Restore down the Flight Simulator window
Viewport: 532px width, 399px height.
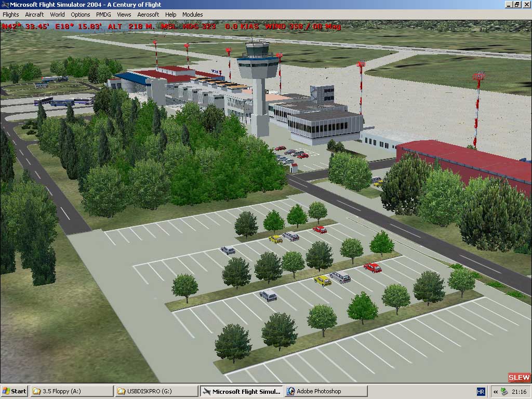tap(517, 5)
